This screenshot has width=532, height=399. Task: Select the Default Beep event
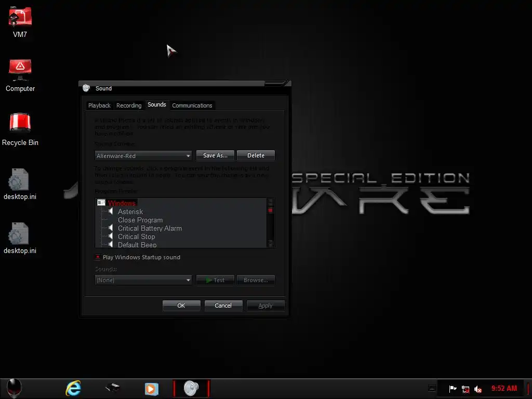[137, 244]
